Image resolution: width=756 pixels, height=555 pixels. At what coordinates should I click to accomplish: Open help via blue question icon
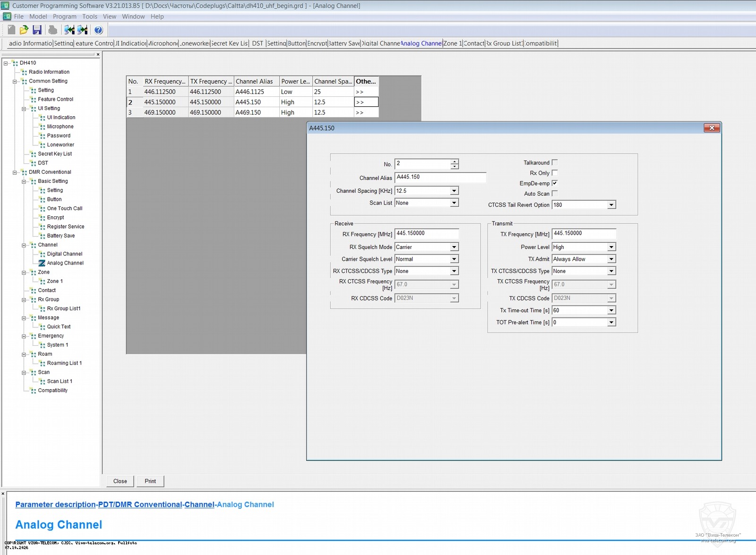point(98,30)
